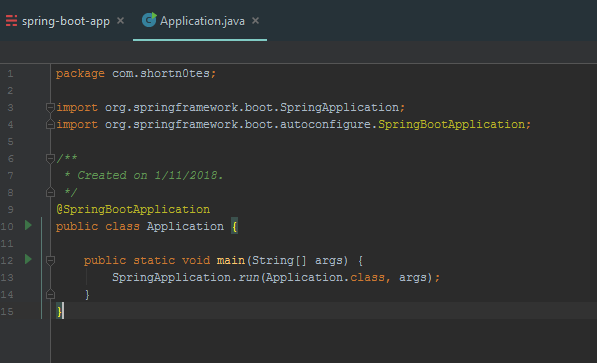Click the main method name
Screen dimensions: 597x363
click(231, 260)
